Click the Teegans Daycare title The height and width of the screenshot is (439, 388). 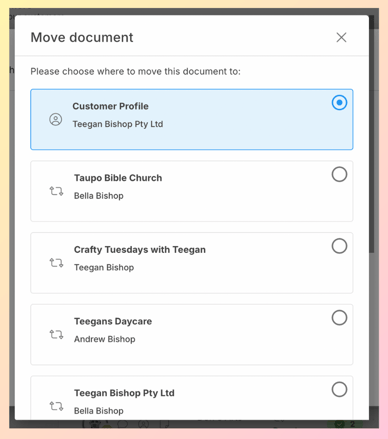(x=113, y=321)
